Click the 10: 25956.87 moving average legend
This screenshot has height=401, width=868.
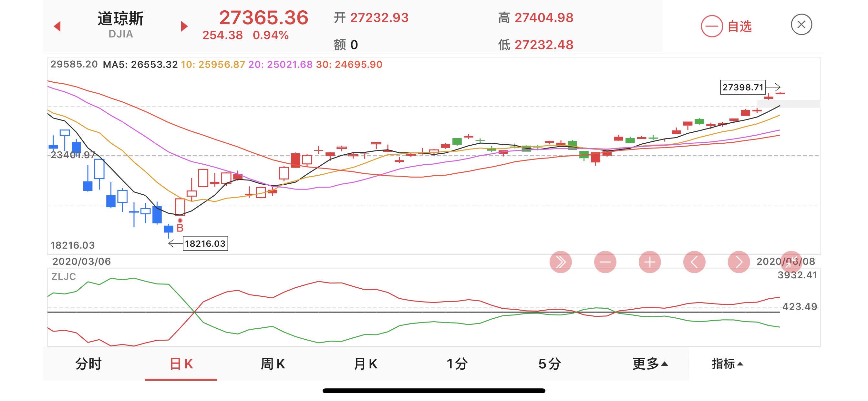[213, 64]
